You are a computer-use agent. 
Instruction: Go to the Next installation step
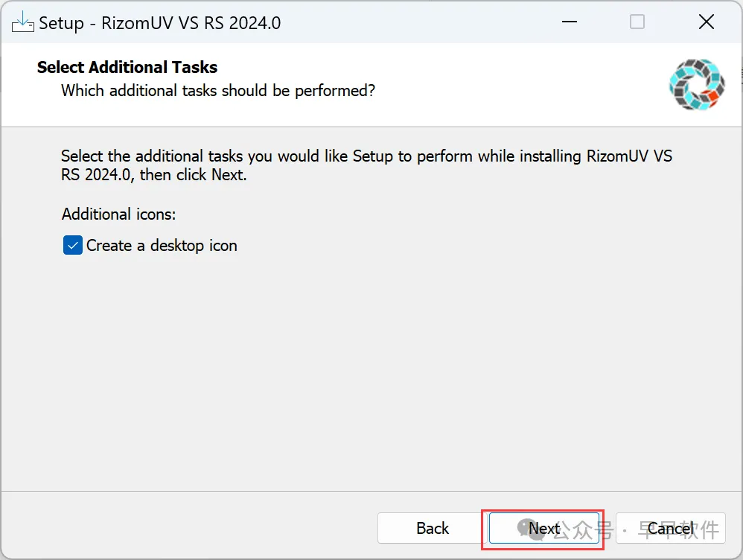coord(544,529)
